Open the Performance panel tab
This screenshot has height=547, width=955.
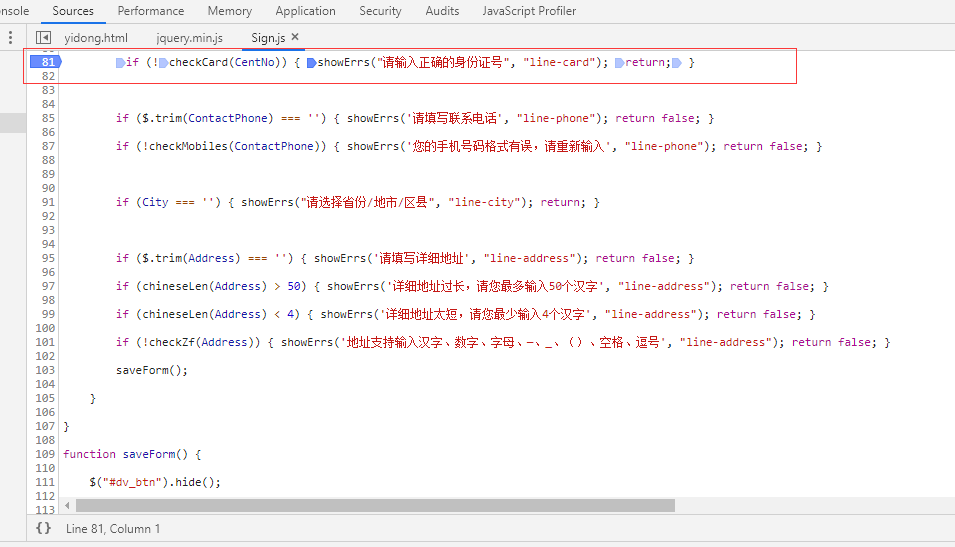coord(150,11)
